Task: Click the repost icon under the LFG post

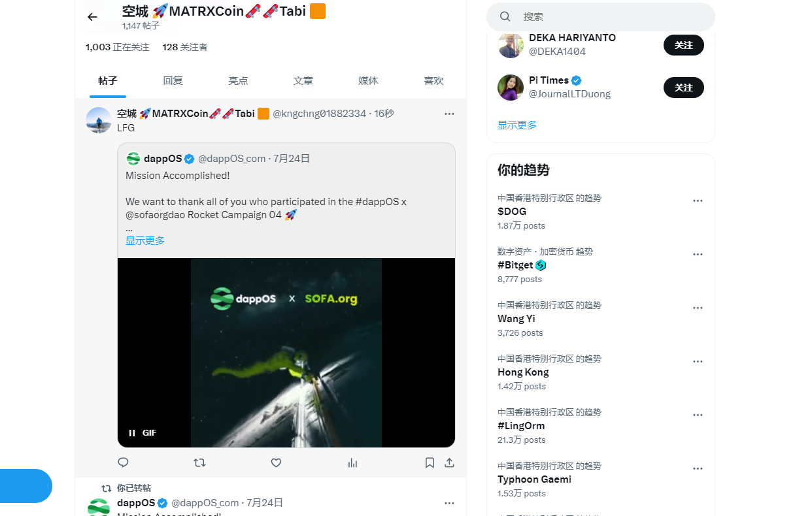Action: point(199,462)
